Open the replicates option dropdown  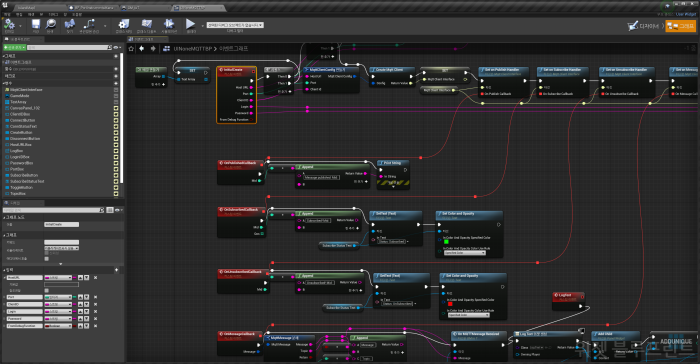click(62, 248)
